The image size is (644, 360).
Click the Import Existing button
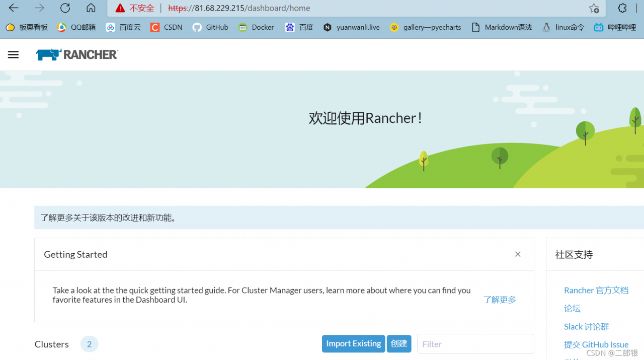point(353,344)
